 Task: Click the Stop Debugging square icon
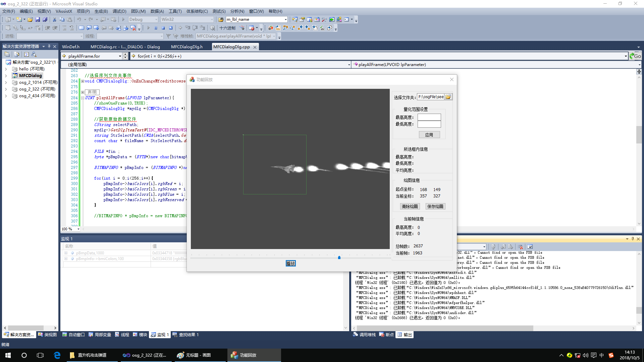tap(163, 28)
